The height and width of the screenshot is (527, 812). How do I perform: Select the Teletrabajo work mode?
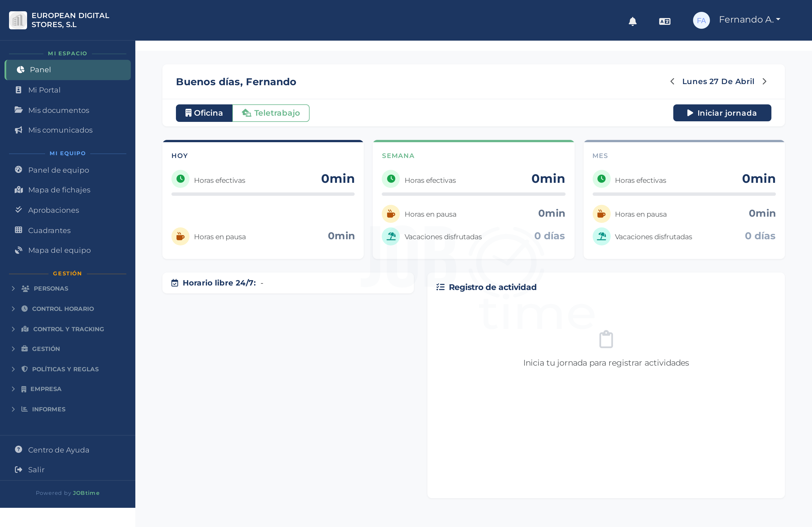coord(271,113)
